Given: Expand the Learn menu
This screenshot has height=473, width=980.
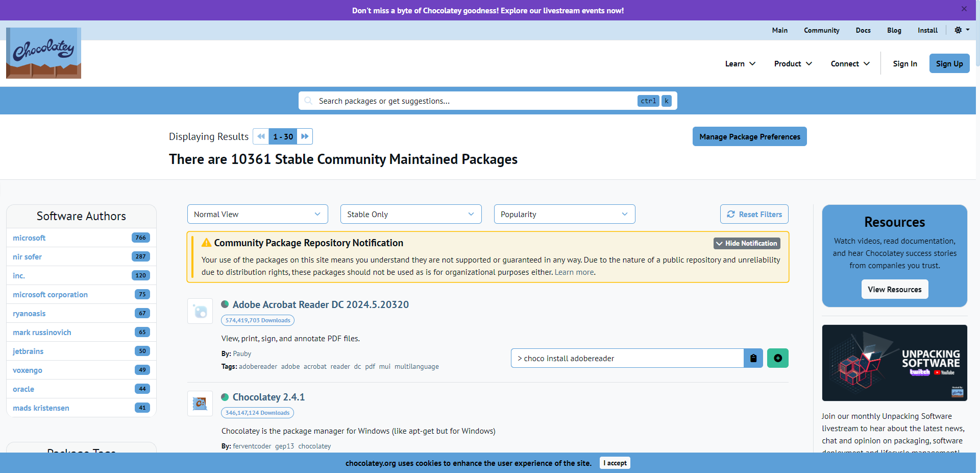Looking at the screenshot, I should pos(740,64).
